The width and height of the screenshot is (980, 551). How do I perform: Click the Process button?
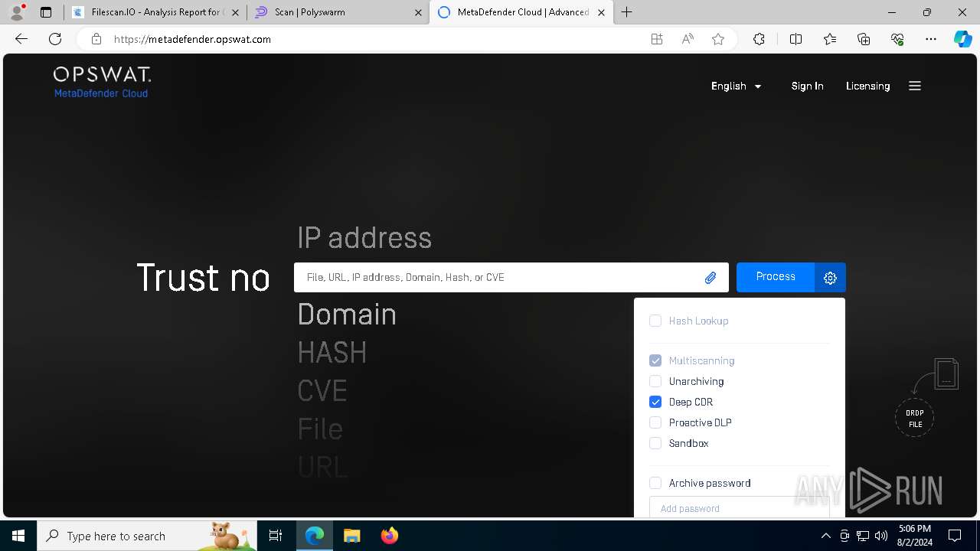[776, 277]
